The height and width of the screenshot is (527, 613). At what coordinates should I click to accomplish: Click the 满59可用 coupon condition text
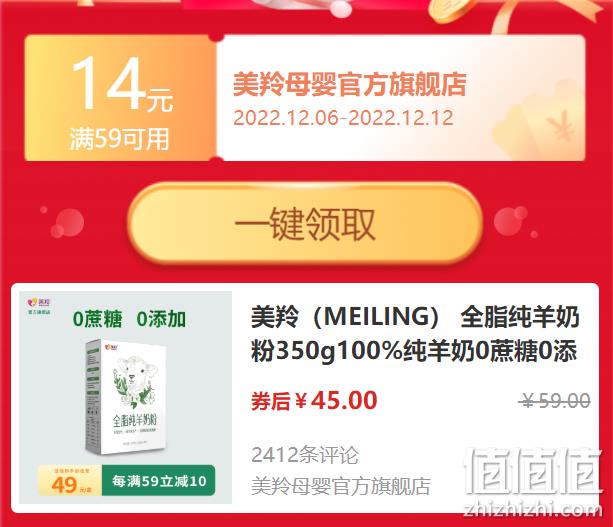coord(120,139)
